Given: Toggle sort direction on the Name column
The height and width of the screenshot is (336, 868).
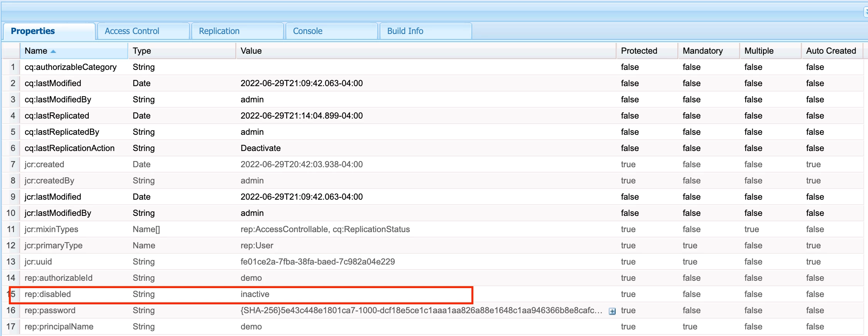Looking at the screenshot, I should [73, 51].
